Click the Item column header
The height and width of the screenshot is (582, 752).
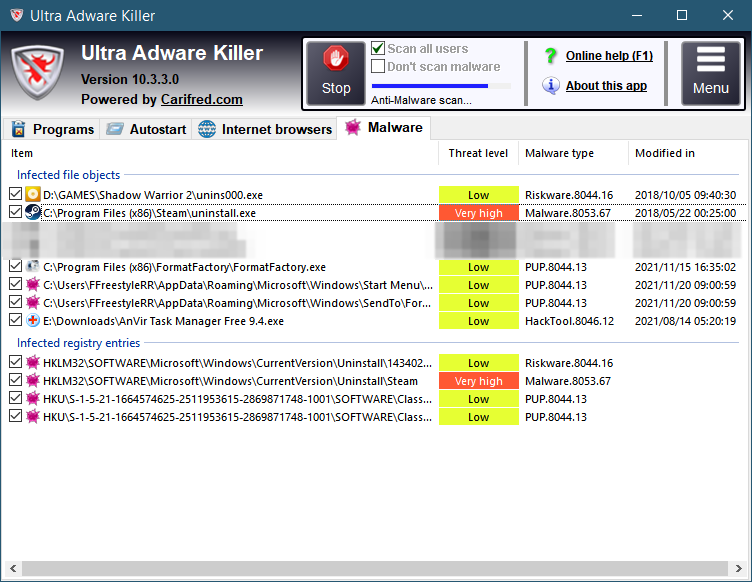pos(221,153)
